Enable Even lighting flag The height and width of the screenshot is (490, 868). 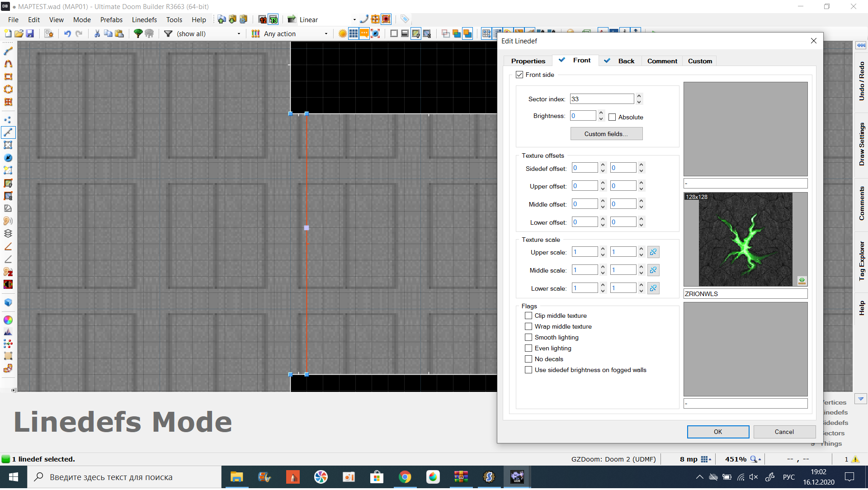click(x=528, y=349)
